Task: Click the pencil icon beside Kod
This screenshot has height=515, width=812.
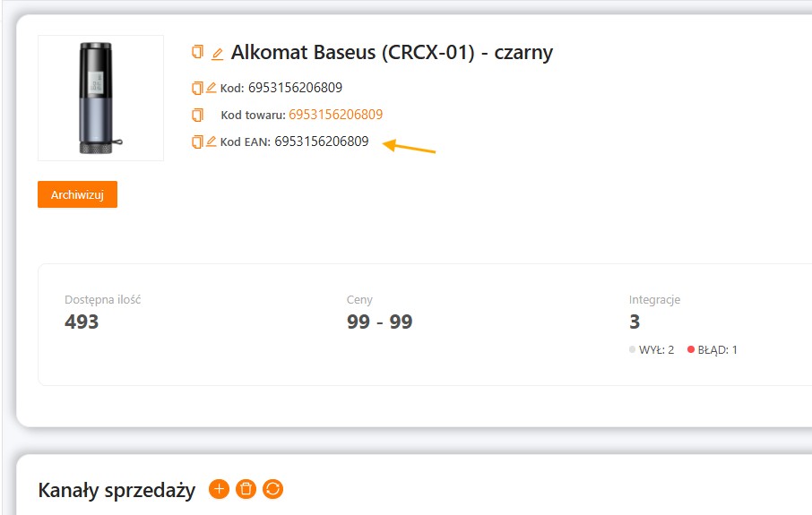Action: point(212,88)
